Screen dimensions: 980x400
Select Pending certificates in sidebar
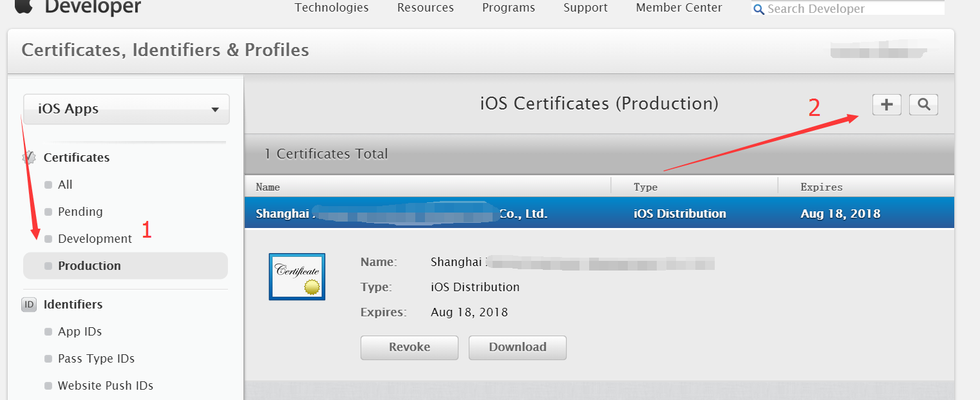pyautogui.click(x=80, y=211)
